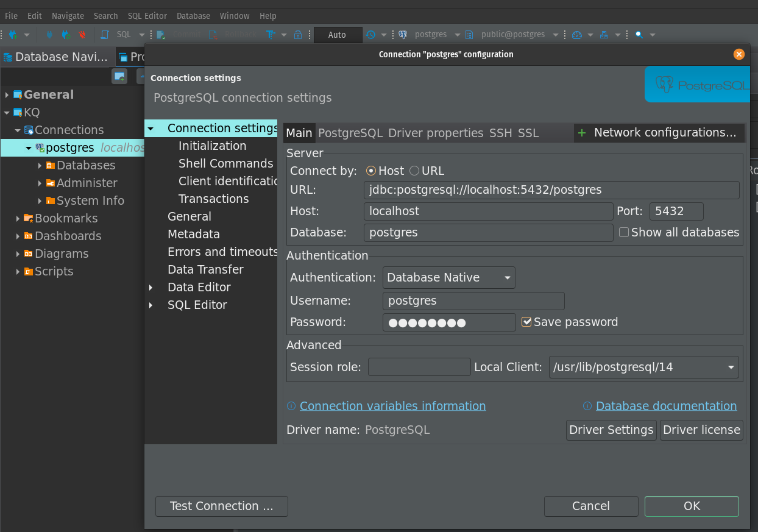Expand the General project in navigator
Image resolution: width=758 pixels, height=532 pixels.
point(7,95)
